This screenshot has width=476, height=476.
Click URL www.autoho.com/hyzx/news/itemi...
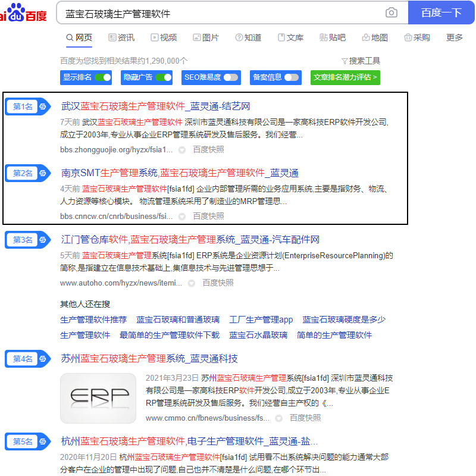[x=121, y=283]
